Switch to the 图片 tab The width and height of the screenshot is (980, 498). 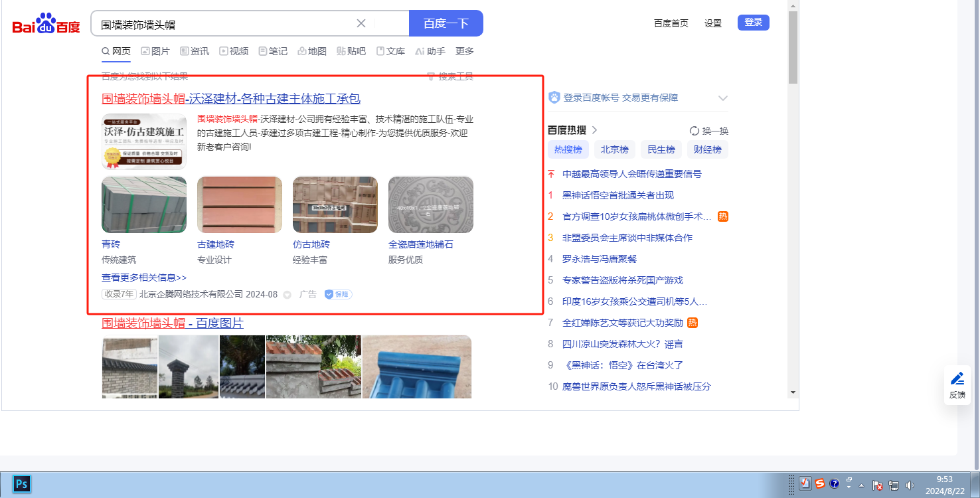(155, 51)
